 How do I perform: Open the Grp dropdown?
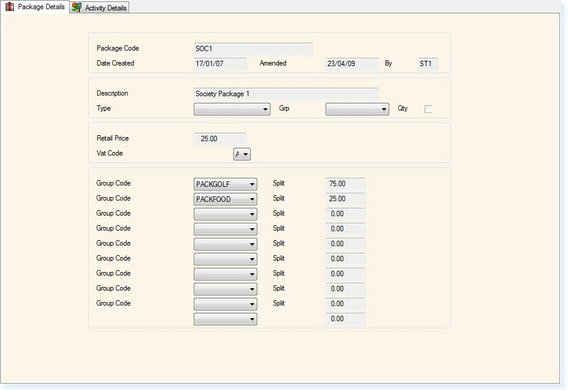(x=357, y=109)
